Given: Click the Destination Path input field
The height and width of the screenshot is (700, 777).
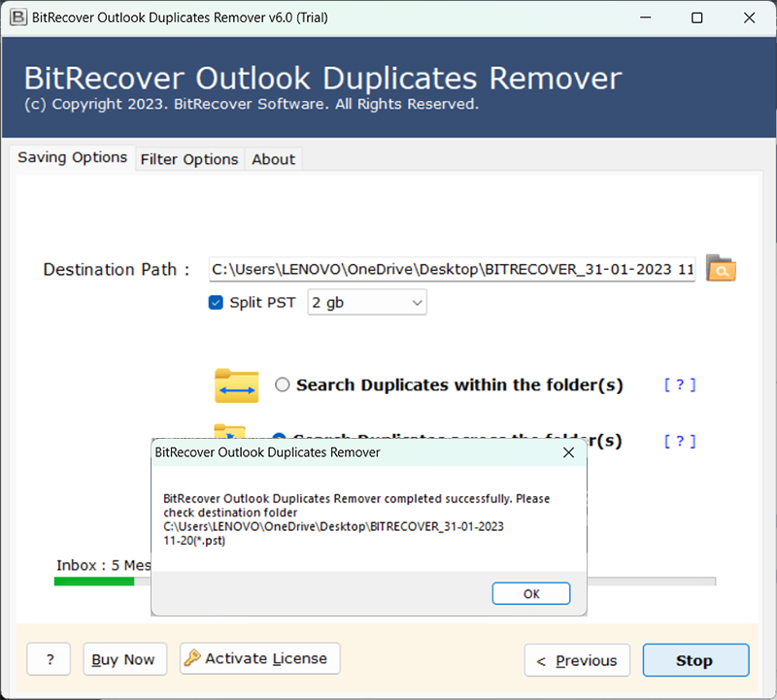Looking at the screenshot, I should (x=452, y=269).
